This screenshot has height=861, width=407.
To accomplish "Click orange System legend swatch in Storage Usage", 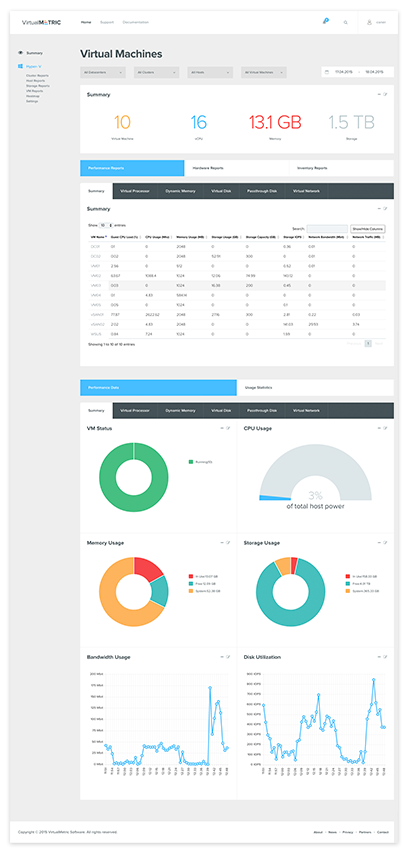I will [348, 591].
